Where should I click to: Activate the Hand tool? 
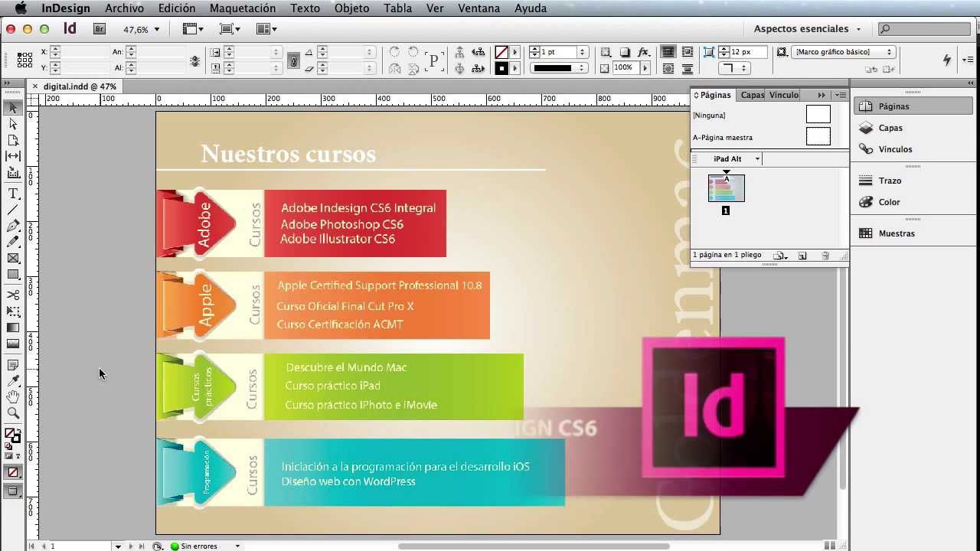(13, 397)
